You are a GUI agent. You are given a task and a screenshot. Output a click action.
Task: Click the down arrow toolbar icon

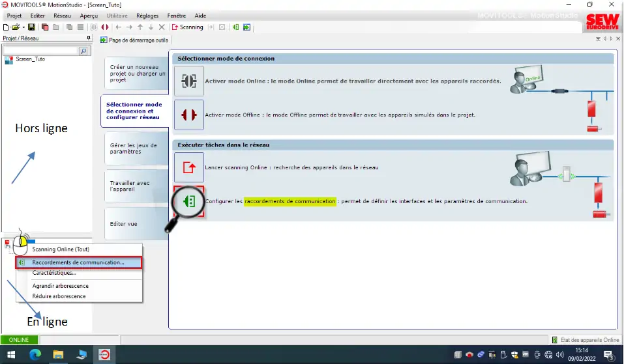click(151, 27)
